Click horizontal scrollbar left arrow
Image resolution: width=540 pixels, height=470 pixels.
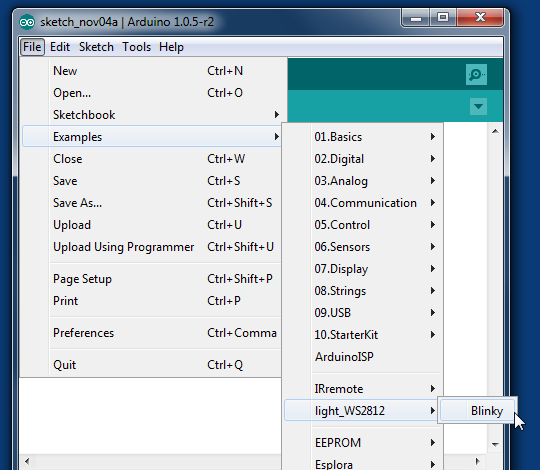click(27, 461)
